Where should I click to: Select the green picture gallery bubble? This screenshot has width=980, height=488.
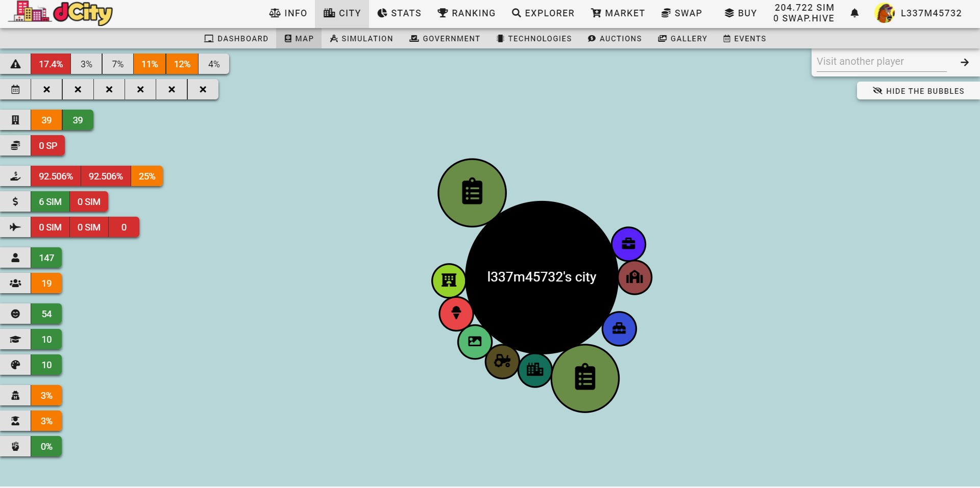click(475, 342)
